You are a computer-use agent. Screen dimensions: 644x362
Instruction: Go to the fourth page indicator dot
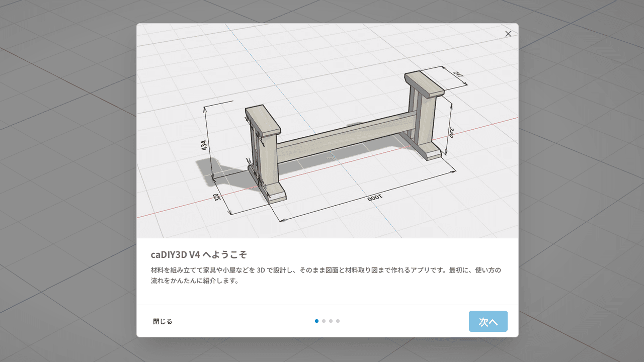coord(338,321)
